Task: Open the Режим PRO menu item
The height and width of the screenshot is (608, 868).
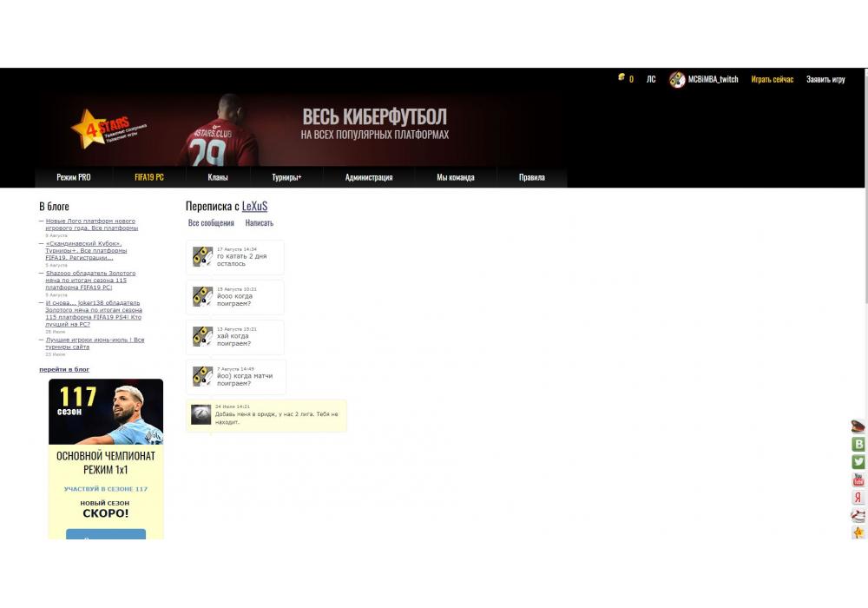Action: coord(74,177)
